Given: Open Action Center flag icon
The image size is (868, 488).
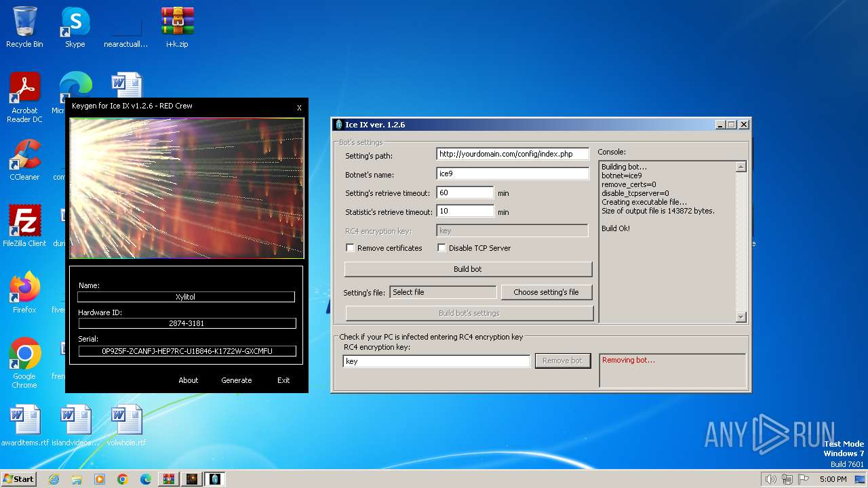Looking at the screenshot, I should 804,479.
